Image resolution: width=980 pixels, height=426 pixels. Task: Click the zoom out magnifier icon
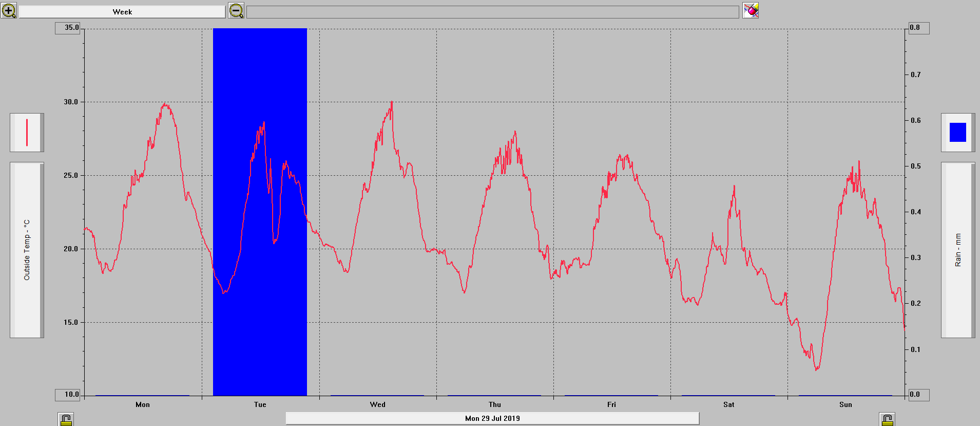[x=236, y=11]
